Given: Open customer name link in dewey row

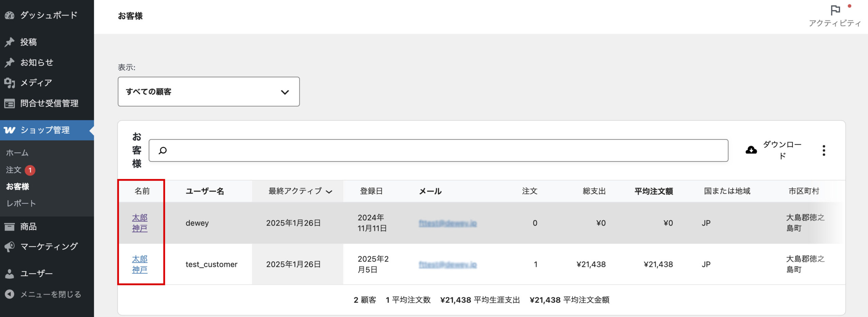Looking at the screenshot, I should (x=140, y=223).
